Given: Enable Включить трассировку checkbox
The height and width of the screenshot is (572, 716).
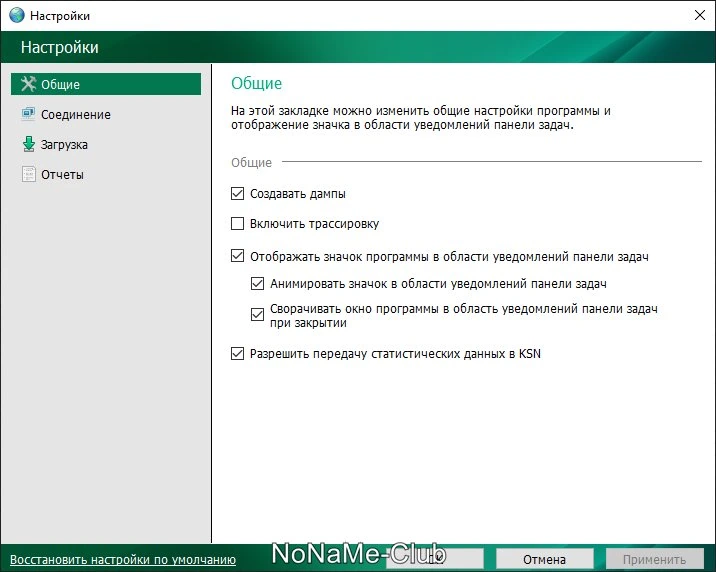Looking at the screenshot, I should [x=237, y=224].
